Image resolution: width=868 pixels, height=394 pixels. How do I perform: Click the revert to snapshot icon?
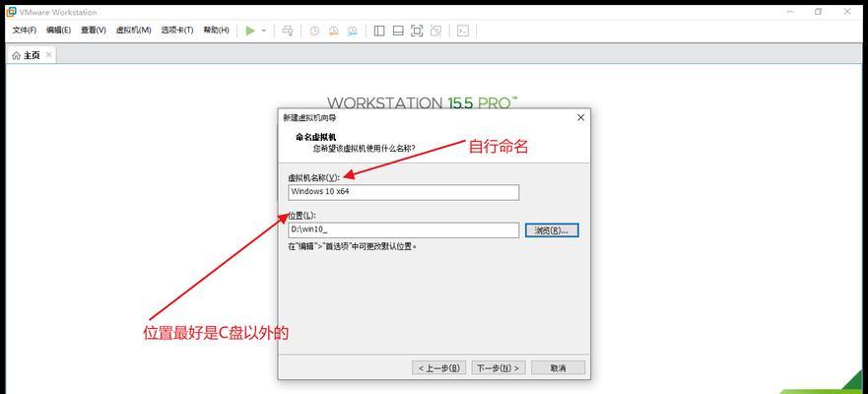(333, 31)
